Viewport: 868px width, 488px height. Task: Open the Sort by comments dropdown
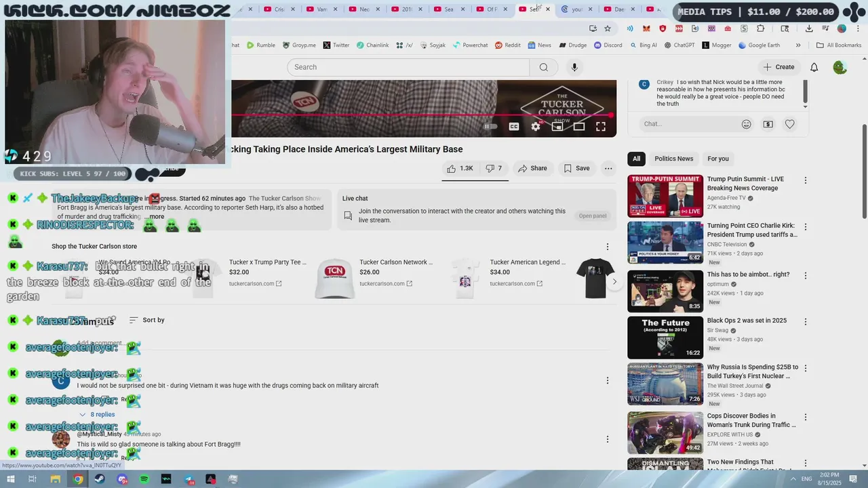point(146,320)
